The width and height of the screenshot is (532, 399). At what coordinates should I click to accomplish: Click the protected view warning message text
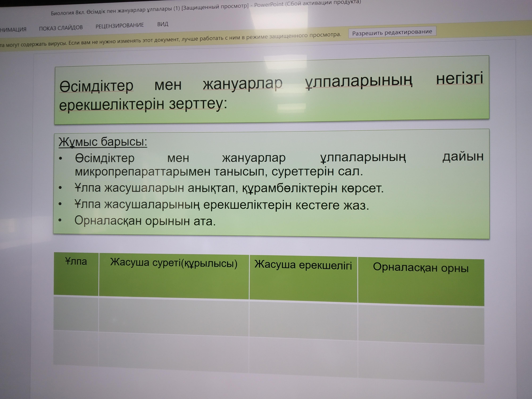coord(170,40)
